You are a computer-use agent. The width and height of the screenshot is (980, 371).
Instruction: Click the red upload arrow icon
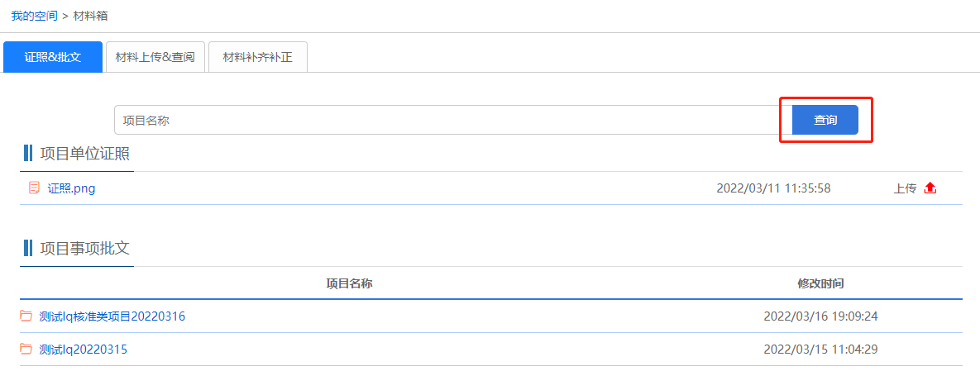click(x=930, y=188)
